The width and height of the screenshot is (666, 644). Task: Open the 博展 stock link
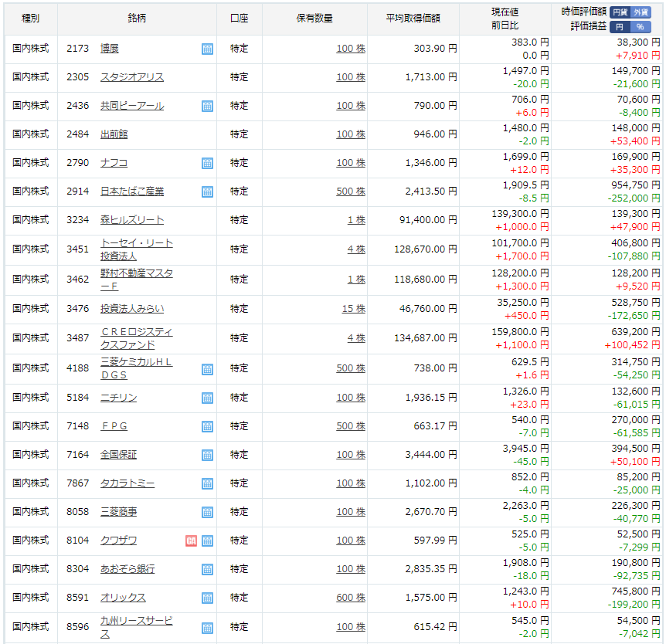(109, 49)
